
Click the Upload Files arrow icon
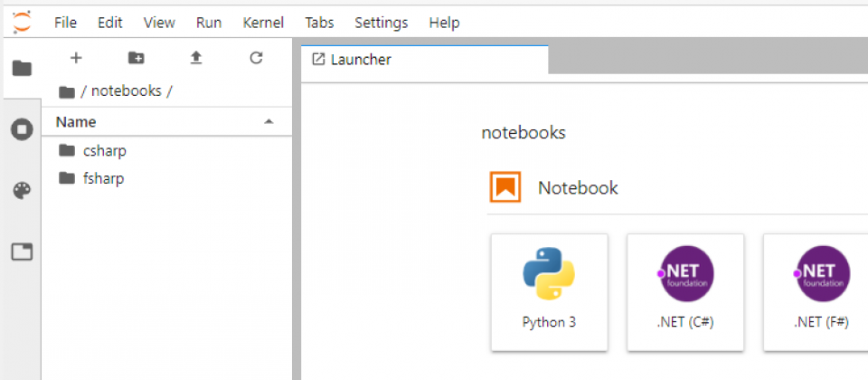[x=196, y=58]
